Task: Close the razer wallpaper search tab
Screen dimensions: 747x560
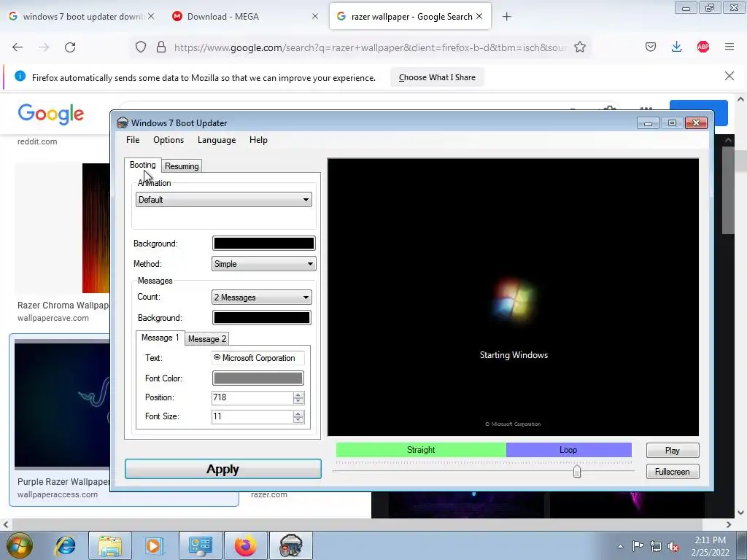Action: point(479,16)
